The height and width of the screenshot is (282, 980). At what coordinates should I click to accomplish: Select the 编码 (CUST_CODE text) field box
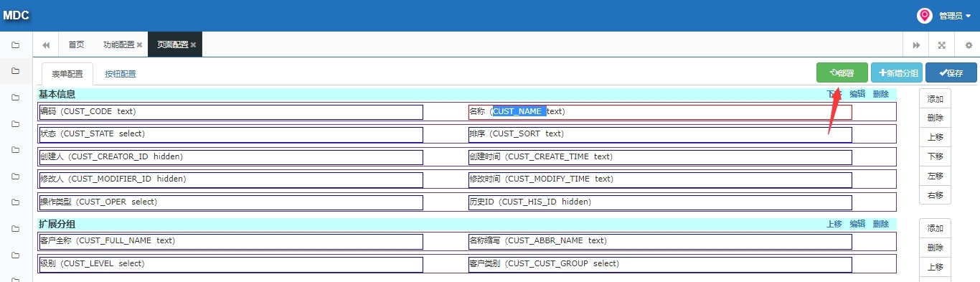coord(231,112)
